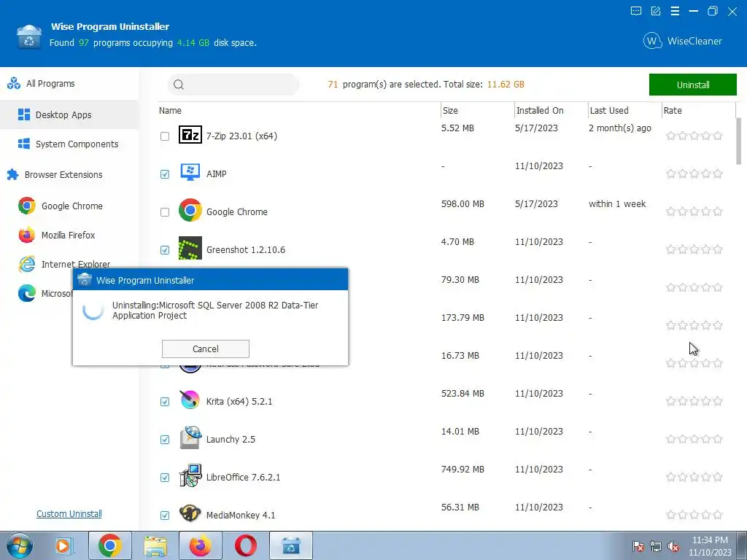Rate LibreOffice with the star rating
This screenshot has width=747, height=560.
694,477
